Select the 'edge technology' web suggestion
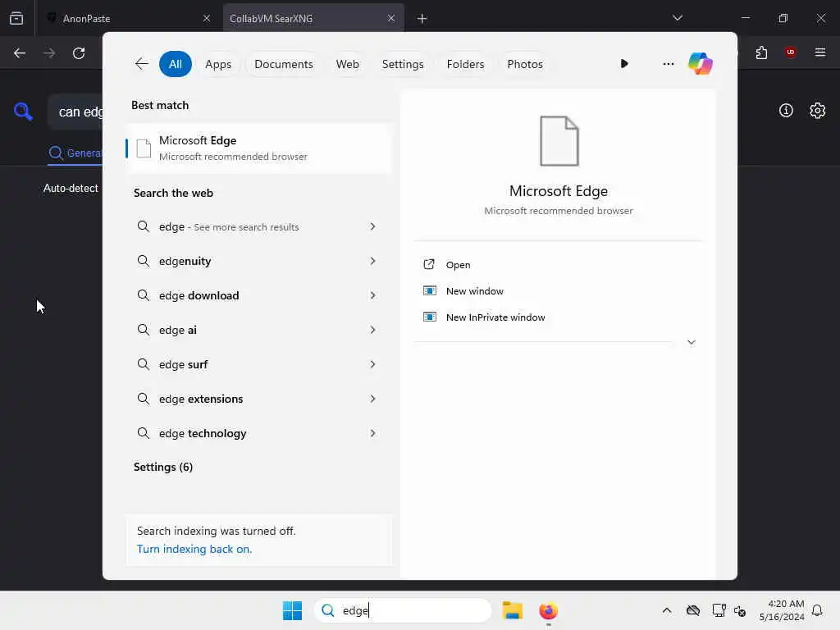The height and width of the screenshot is (630, 840). (259, 433)
